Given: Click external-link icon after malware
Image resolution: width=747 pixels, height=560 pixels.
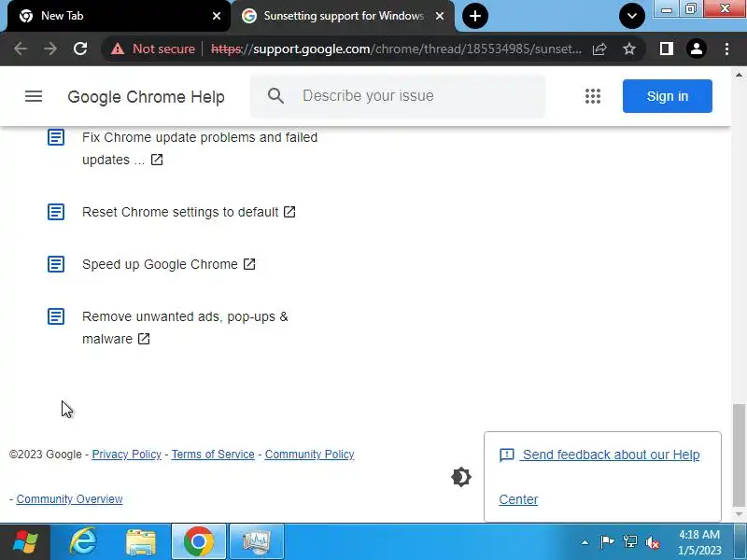Looking at the screenshot, I should pos(144,339).
